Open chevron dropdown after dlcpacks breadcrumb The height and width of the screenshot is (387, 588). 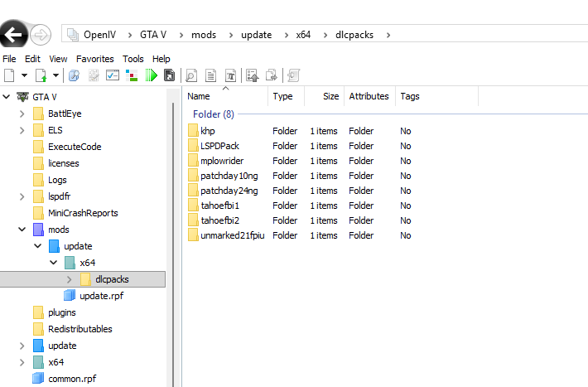(388, 36)
